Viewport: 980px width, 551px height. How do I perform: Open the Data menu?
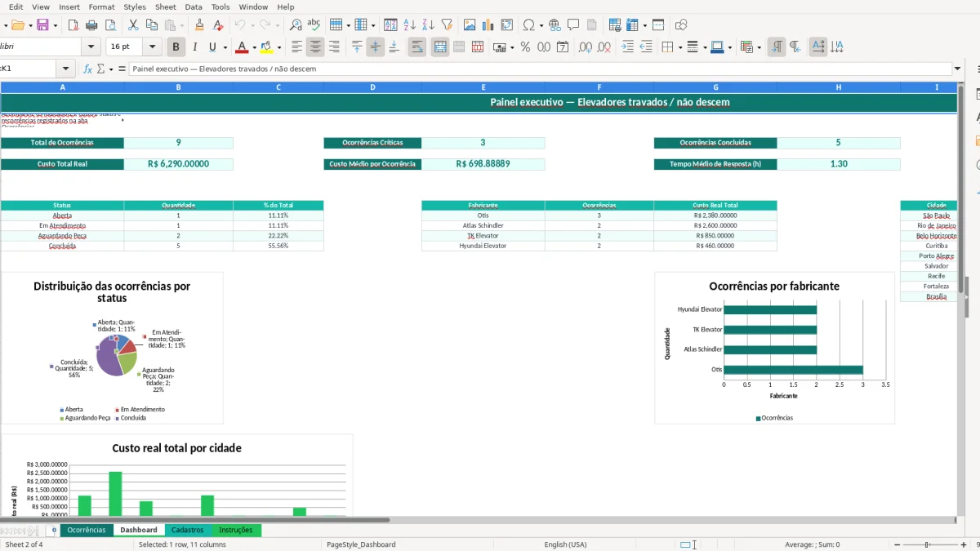pos(194,7)
